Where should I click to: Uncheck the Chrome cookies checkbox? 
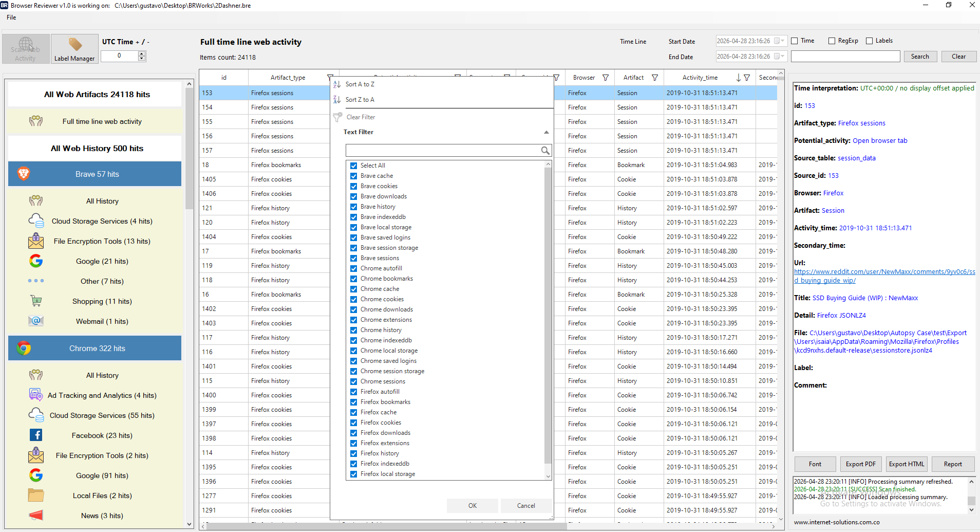(354, 299)
